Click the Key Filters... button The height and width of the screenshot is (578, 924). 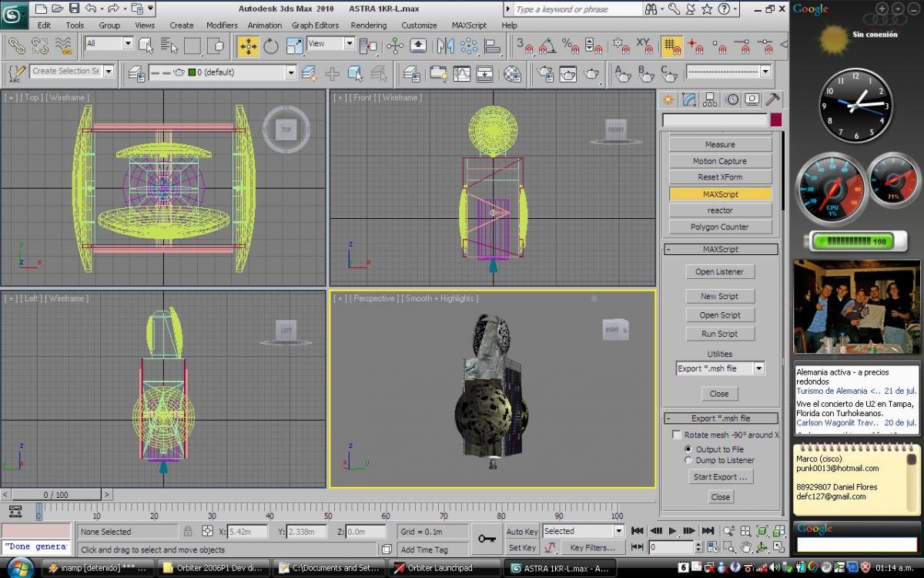tap(592, 548)
